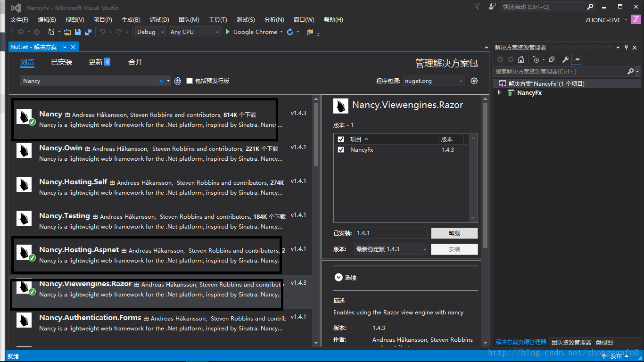644x362 pixels.
Task: Select the solution 'NancyFx' root node
Action: pos(567,84)
